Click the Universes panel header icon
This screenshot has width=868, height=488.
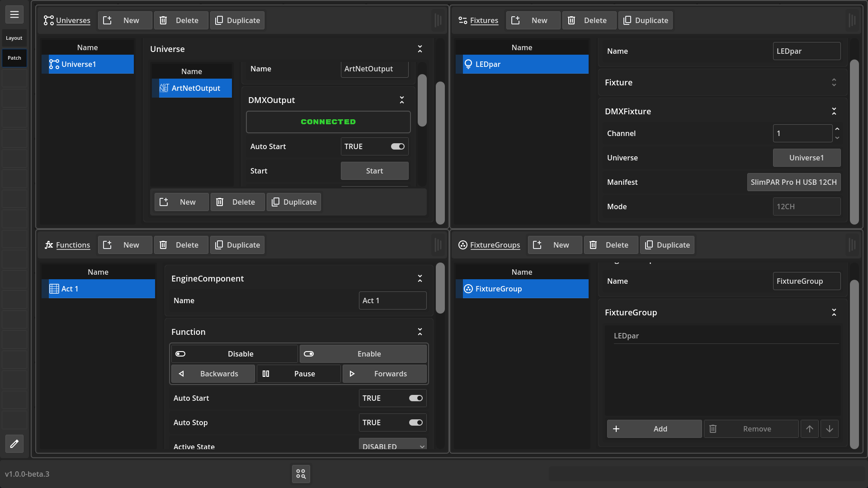[48, 20]
